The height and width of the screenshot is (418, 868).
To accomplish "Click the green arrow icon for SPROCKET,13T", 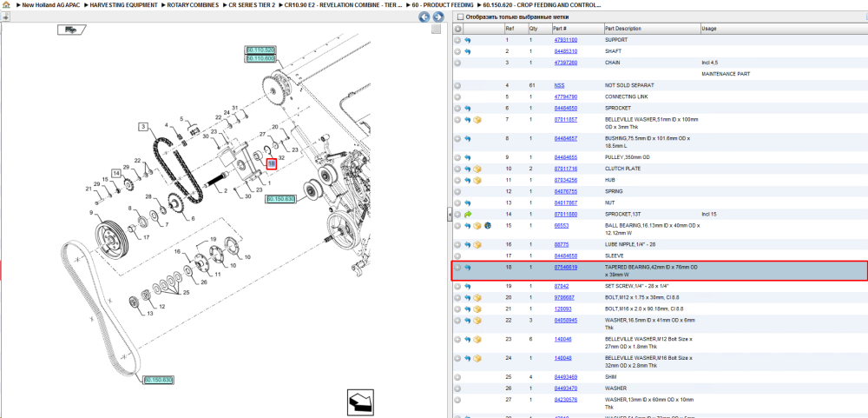I will pos(467,214).
